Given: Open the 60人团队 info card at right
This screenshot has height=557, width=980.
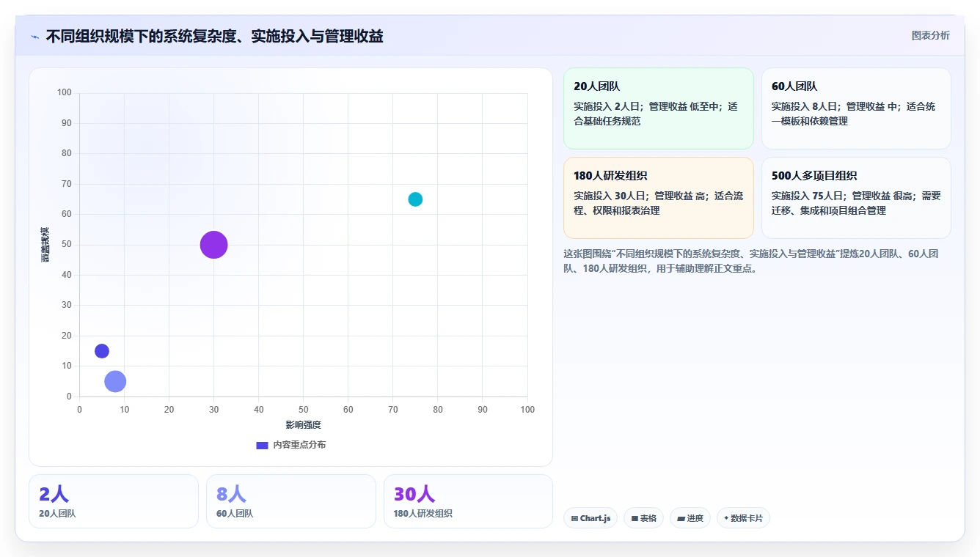Looking at the screenshot, I should (x=856, y=108).
